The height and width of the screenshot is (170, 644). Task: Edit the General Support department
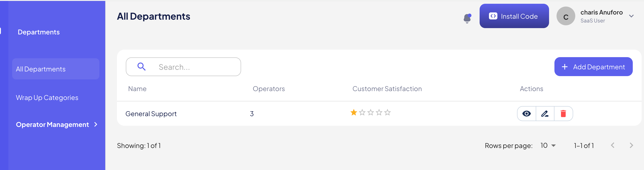pyautogui.click(x=545, y=114)
